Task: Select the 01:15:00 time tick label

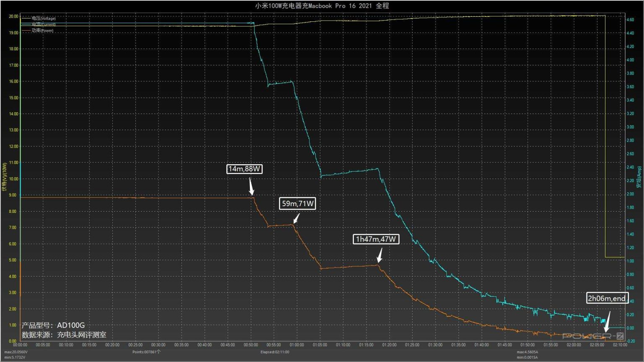Action: click(x=366, y=345)
